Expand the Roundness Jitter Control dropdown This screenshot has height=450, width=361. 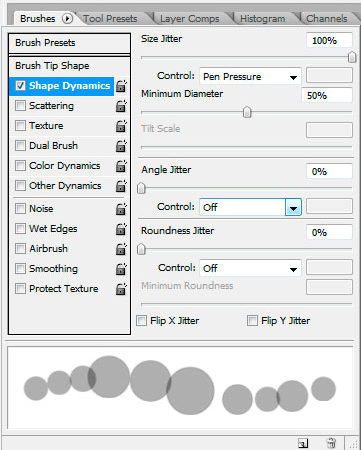[x=250, y=268]
